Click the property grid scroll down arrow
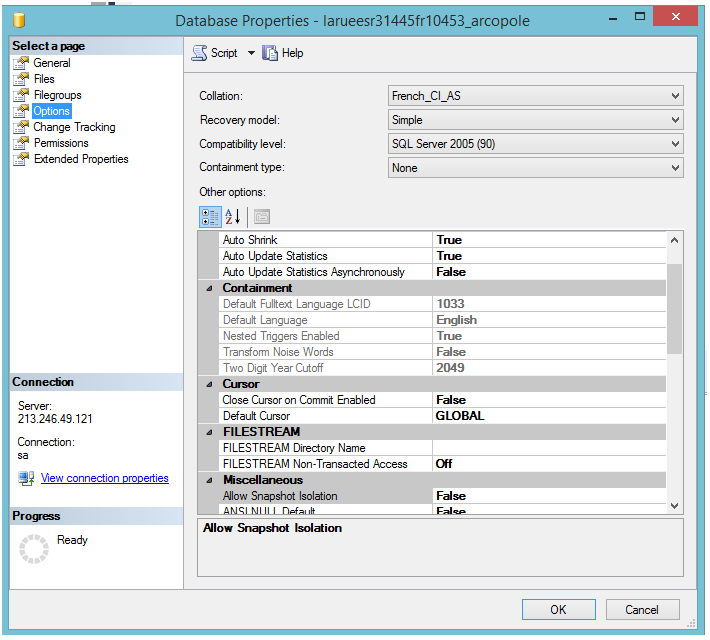Screen dimensions: 710x640 tap(674, 506)
